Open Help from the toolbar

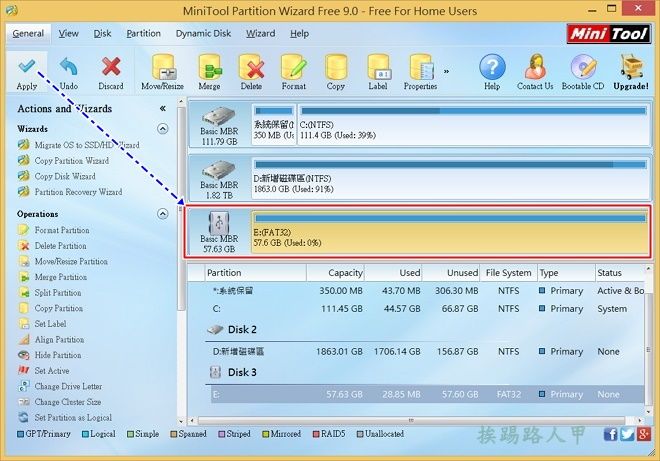[492, 72]
